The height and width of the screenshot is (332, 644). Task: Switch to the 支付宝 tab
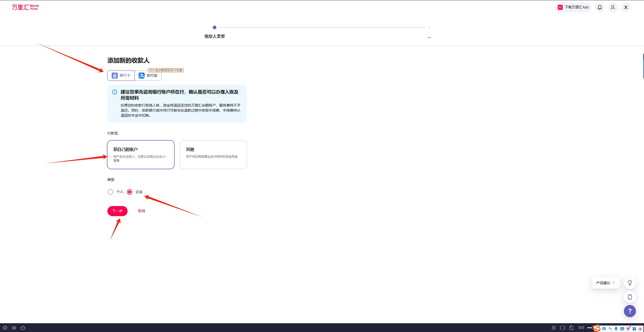pos(148,76)
